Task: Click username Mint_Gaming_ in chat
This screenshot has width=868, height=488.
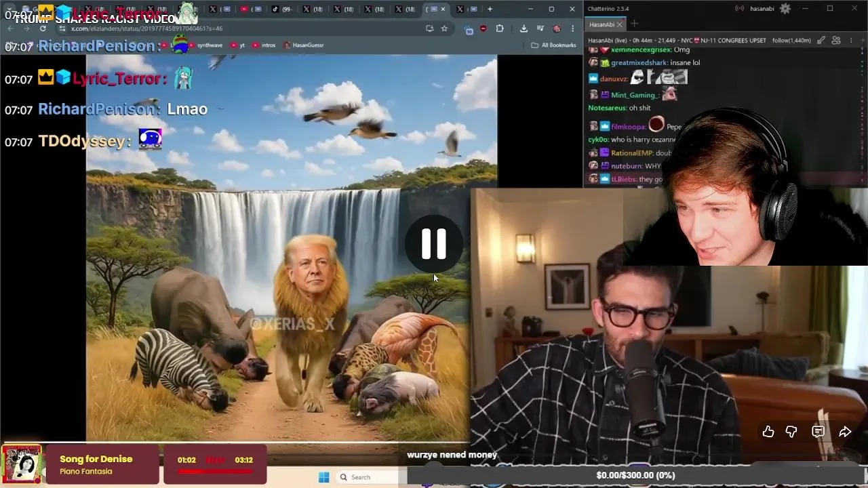Action: 635,95
